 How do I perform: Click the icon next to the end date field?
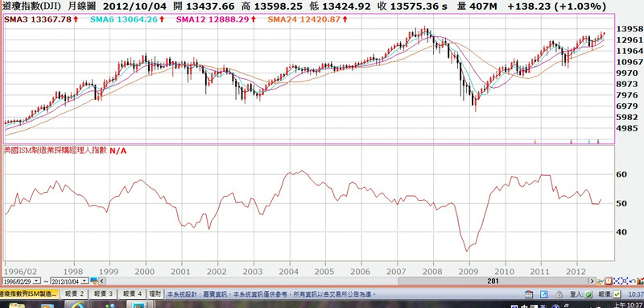tap(94, 281)
